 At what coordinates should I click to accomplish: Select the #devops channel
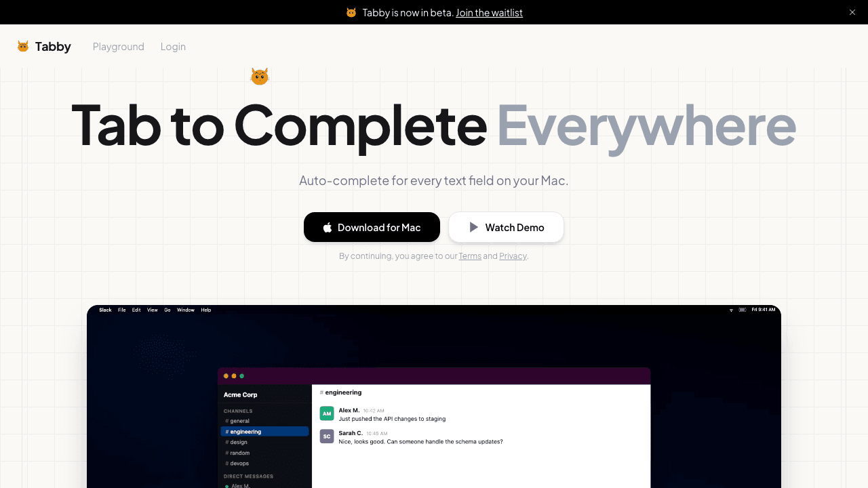pyautogui.click(x=239, y=464)
